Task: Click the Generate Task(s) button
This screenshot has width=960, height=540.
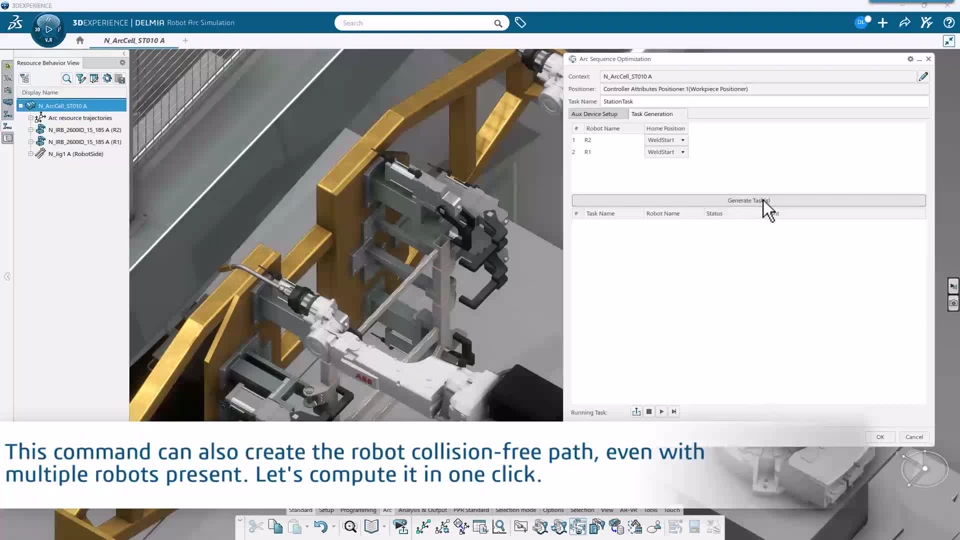Action: tap(749, 200)
